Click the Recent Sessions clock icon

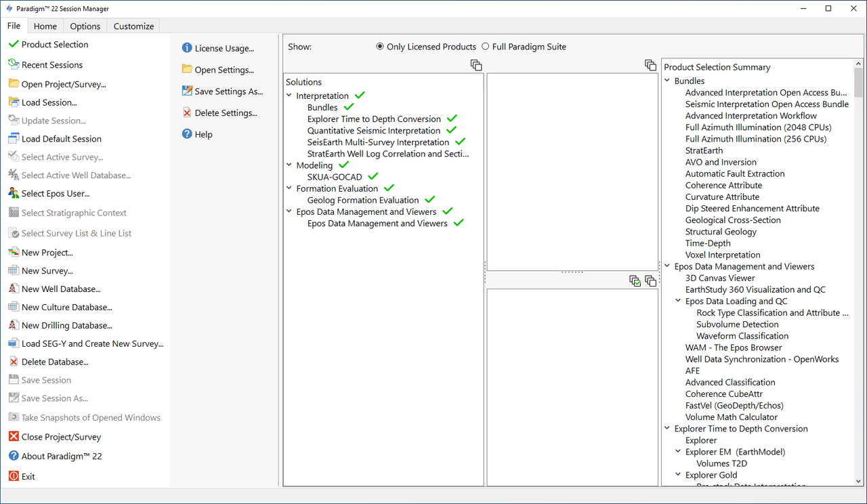click(14, 64)
